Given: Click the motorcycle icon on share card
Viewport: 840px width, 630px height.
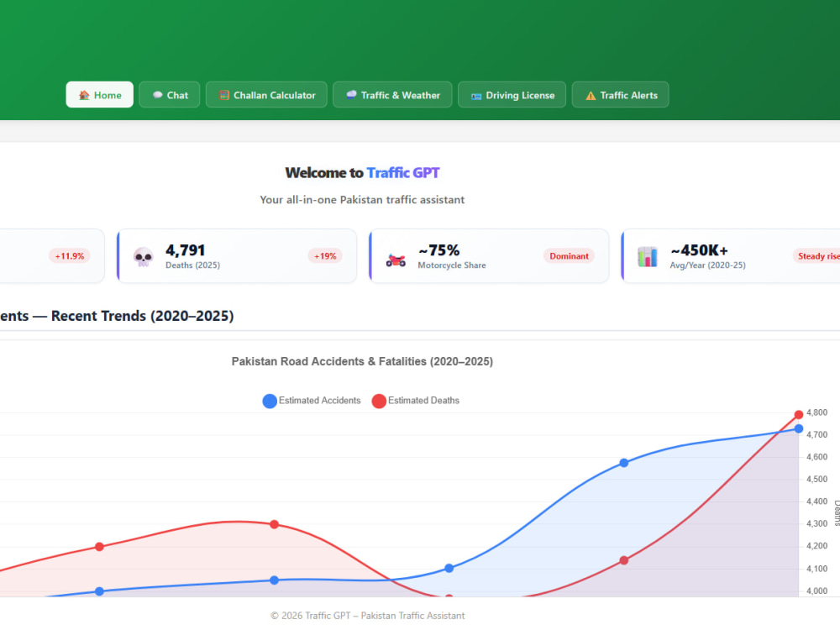Looking at the screenshot, I should pyautogui.click(x=396, y=260).
